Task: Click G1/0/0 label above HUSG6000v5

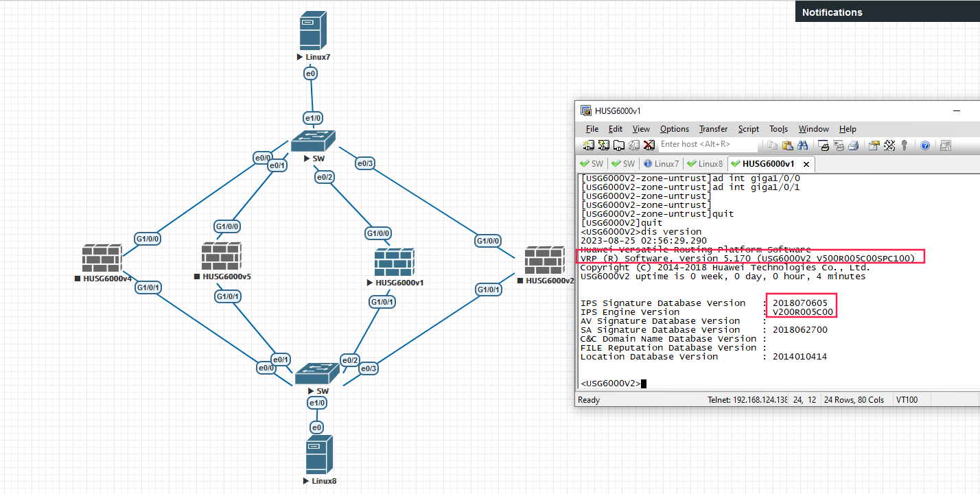Action: [x=227, y=226]
